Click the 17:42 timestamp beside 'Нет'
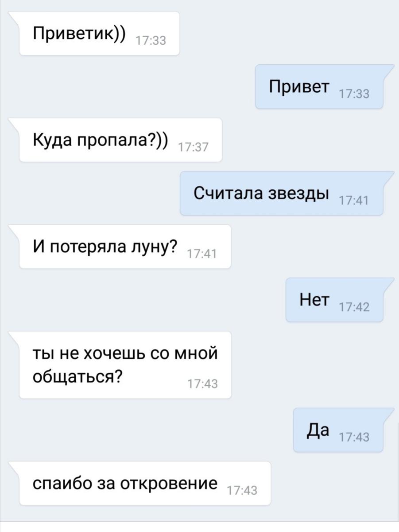Image resolution: width=399 pixels, height=532 pixels. [x=354, y=307]
